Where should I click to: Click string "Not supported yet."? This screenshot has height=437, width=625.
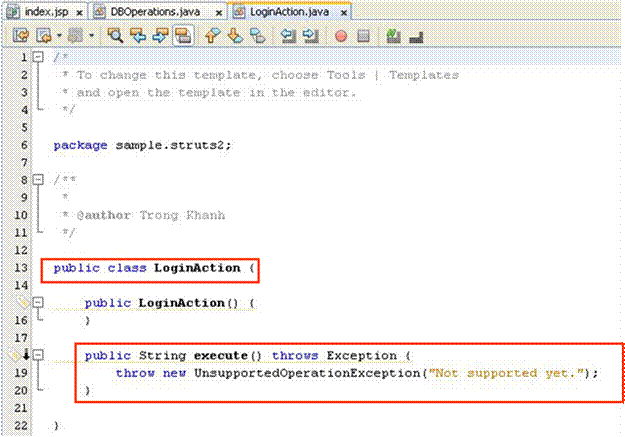coord(506,373)
